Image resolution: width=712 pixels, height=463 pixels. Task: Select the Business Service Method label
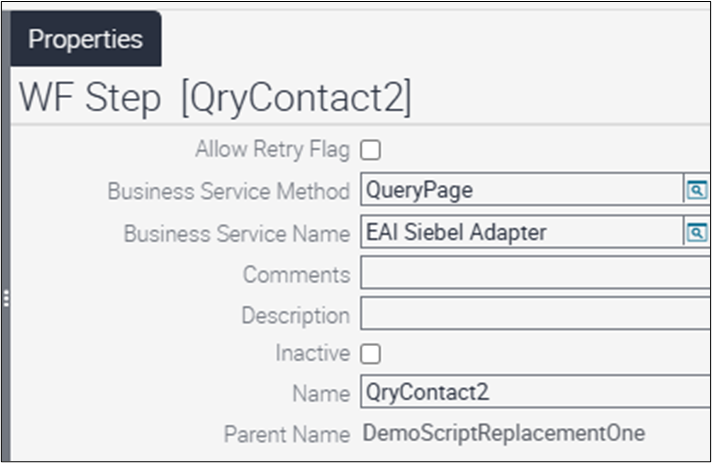click(x=229, y=191)
